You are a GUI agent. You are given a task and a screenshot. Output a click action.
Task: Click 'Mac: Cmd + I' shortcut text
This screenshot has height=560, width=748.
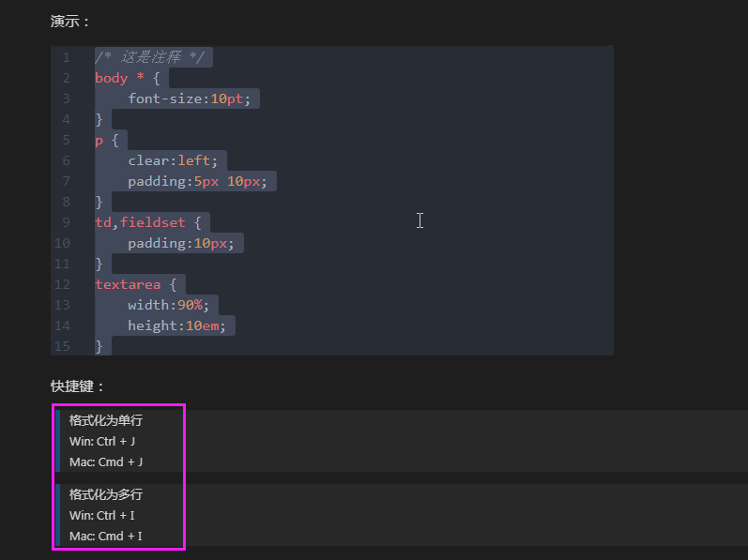click(106, 537)
